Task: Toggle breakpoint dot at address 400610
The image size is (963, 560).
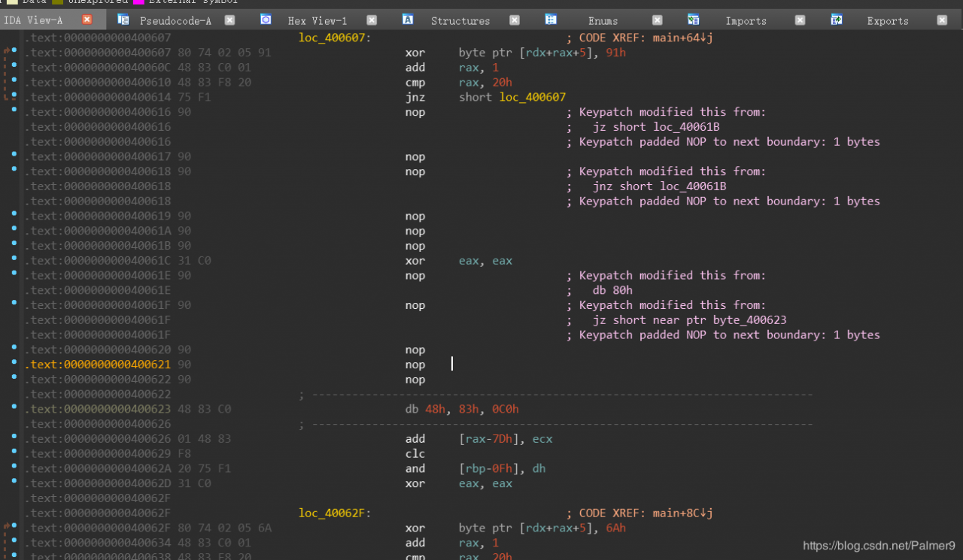Action: 14,80
